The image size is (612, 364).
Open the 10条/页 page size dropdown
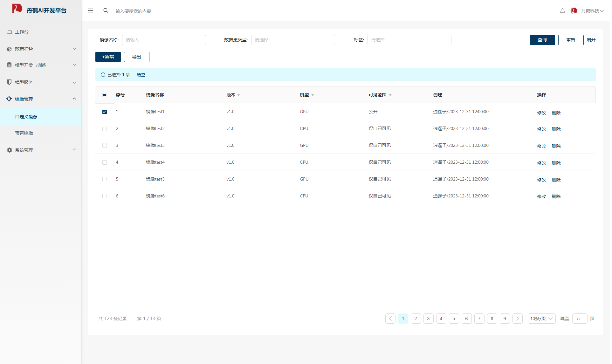click(541, 319)
